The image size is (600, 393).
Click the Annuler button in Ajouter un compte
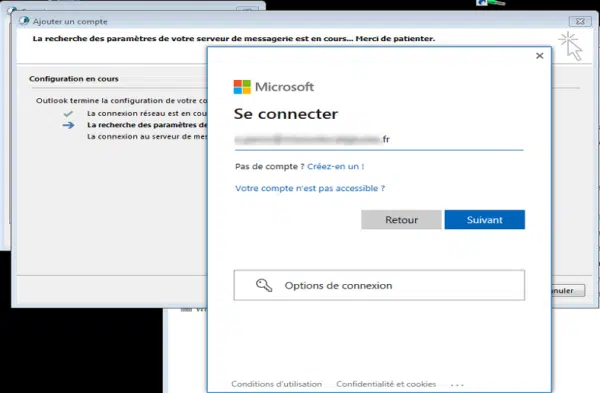click(x=567, y=290)
